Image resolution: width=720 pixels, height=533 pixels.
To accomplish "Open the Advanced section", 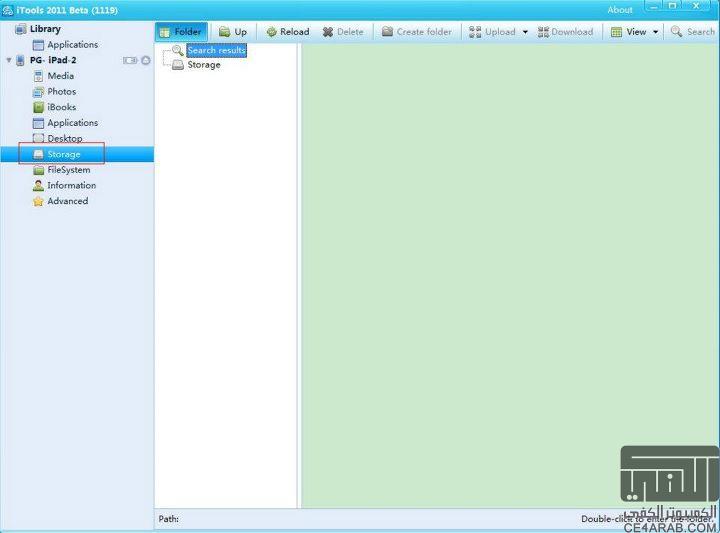I will (68, 201).
